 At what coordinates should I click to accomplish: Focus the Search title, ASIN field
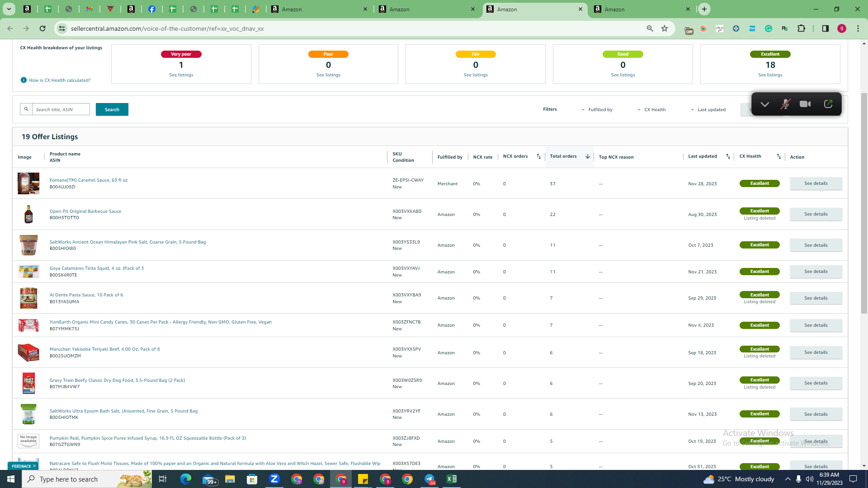61,109
